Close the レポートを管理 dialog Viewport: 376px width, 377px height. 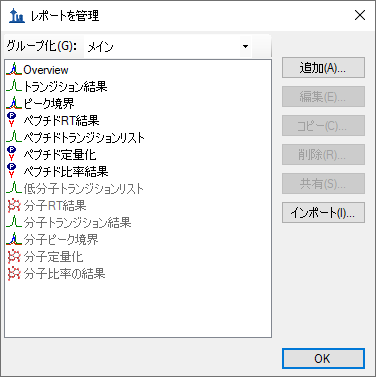(360, 15)
